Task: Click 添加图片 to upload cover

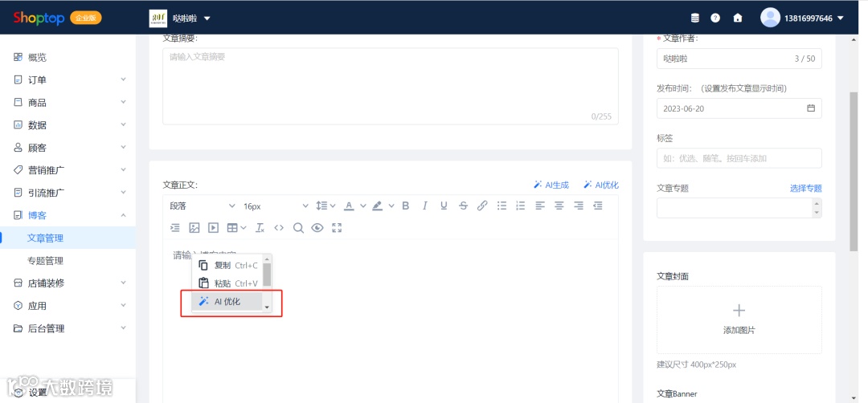Action: (x=739, y=320)
